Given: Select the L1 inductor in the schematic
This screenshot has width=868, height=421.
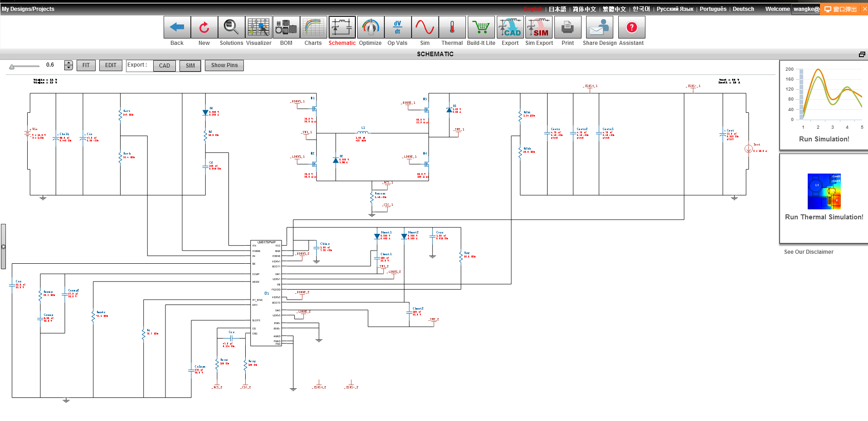Looking at the screenshot, I should pyautogui.click(x=363, y=132).
